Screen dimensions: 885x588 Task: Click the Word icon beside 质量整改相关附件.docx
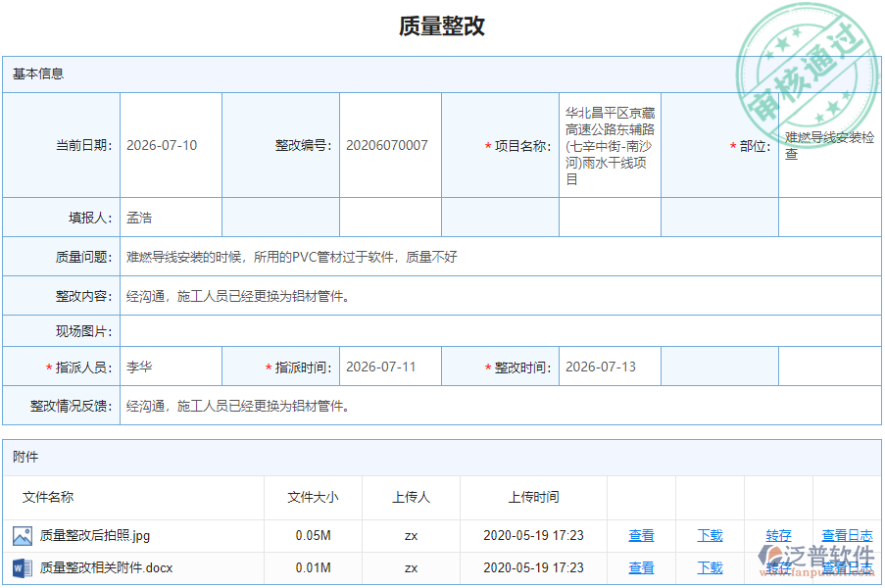pyautogui.click(x=23, y=567)
